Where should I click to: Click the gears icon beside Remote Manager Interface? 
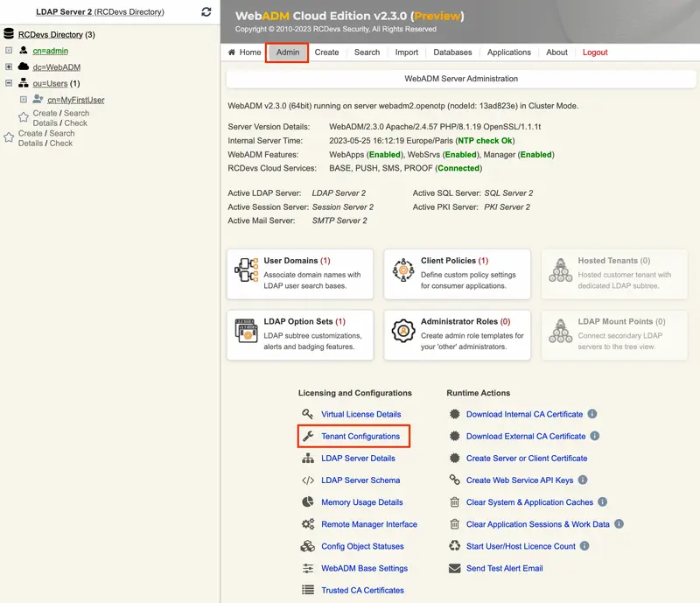308,524
